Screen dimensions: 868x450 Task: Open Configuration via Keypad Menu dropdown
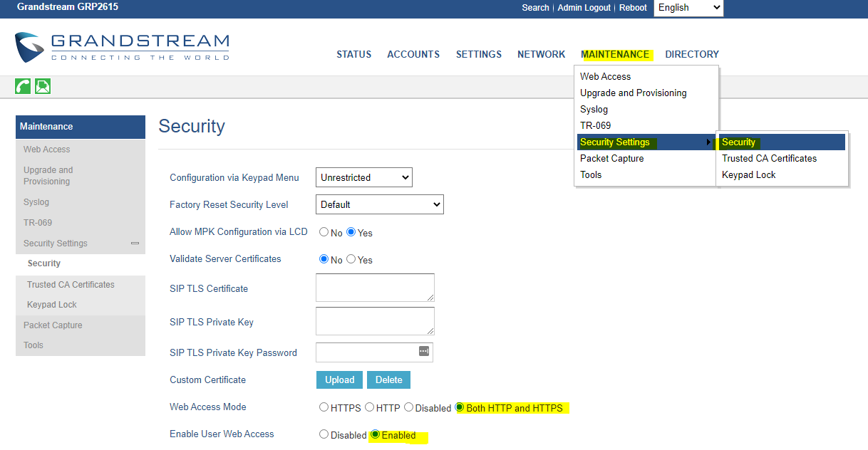click(363, 177)
